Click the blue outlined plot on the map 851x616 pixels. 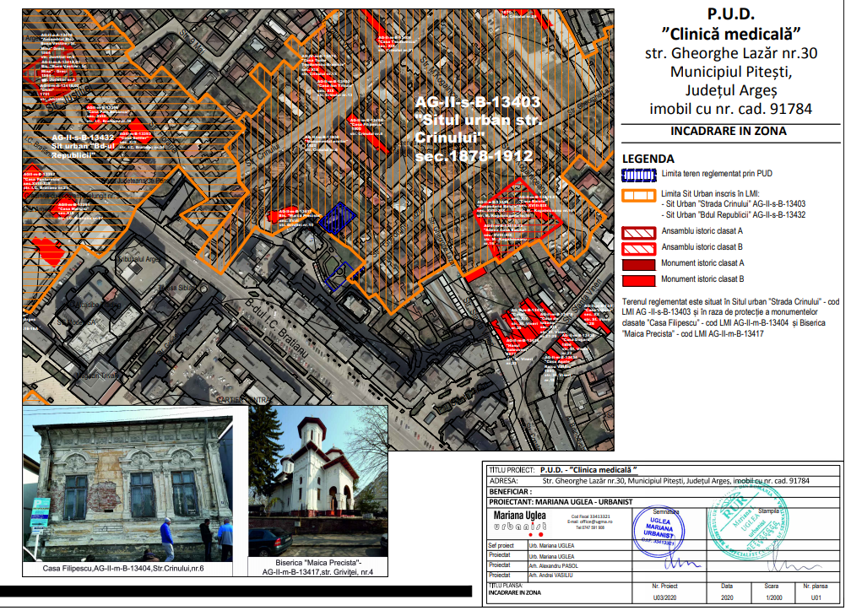(x=337, y=219)
